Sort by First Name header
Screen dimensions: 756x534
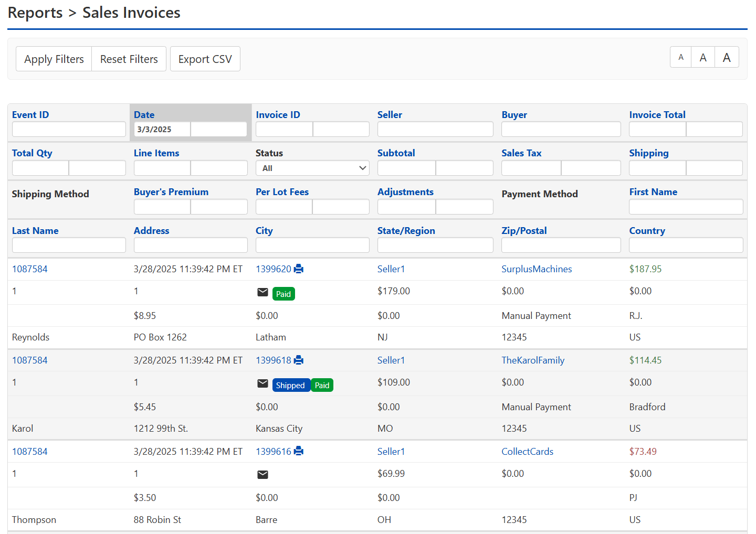click(x=653, y=192)
